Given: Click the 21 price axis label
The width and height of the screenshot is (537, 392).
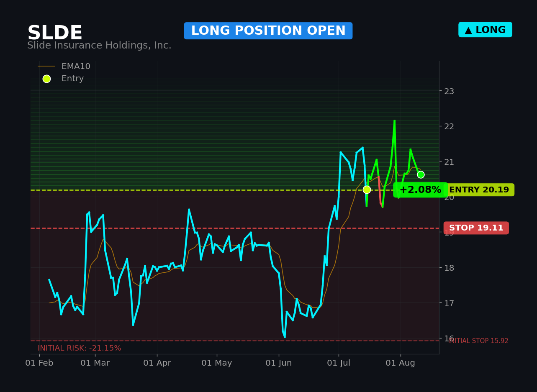Looking at the screenshot, I should pos(449,161).
